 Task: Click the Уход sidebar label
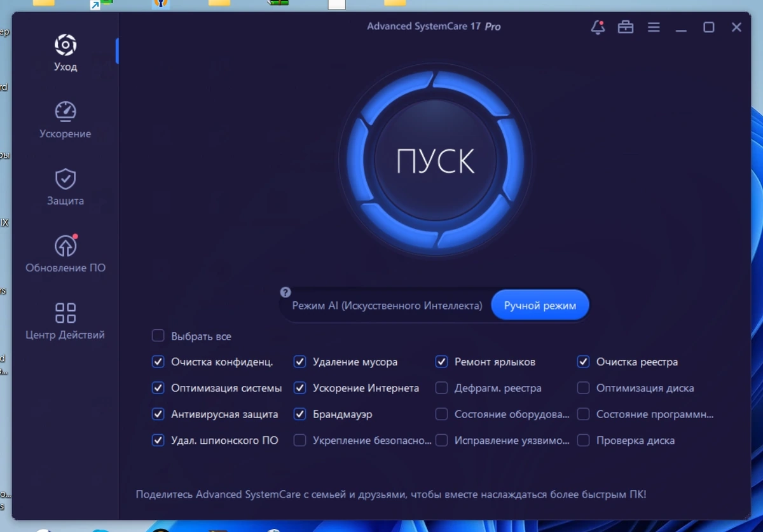[x=65, y=67]
